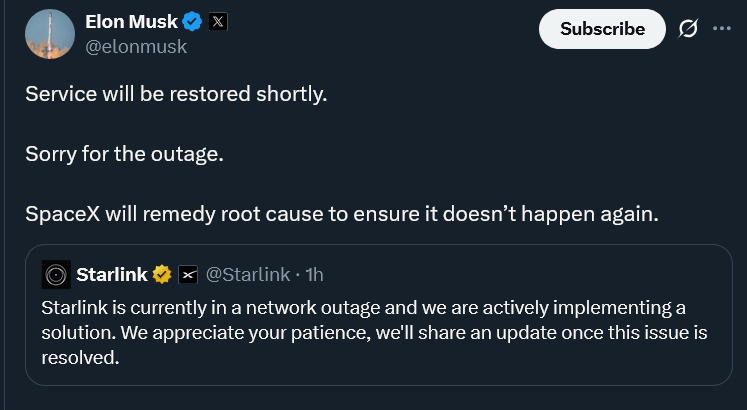This screenshot has width=747, height=410.
Task: Visit the @elonmusk handle link
Action: [x=135, y=46]
